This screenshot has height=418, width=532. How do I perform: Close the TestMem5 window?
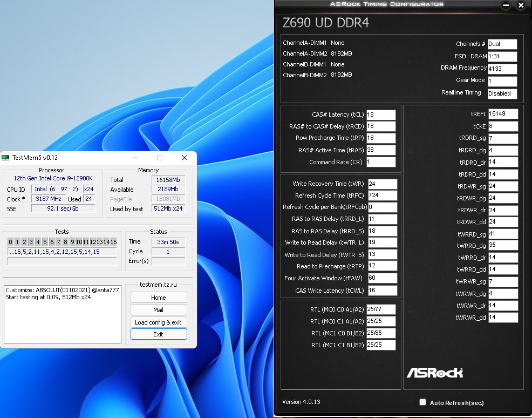point(184,158)
